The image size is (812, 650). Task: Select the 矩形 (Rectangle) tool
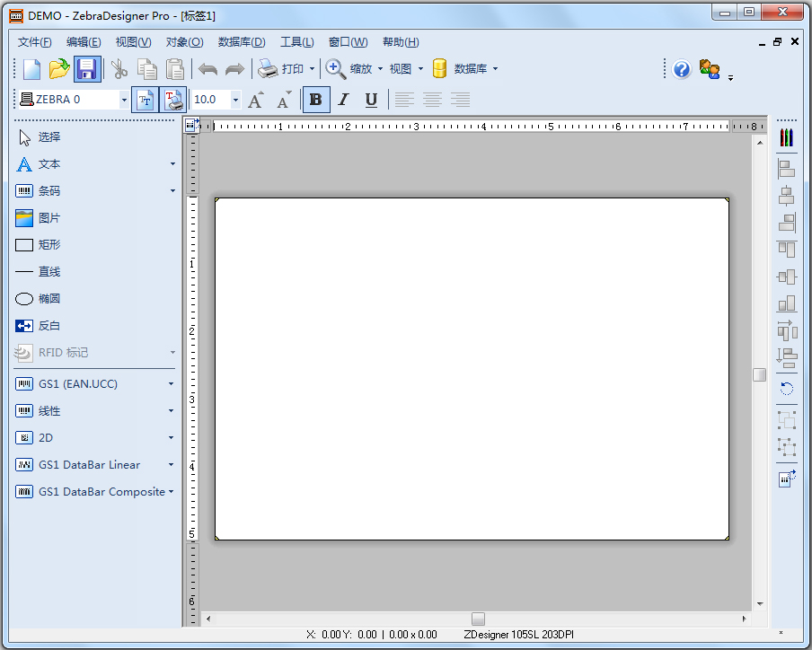pyautogui.click(x=49, y=244)
